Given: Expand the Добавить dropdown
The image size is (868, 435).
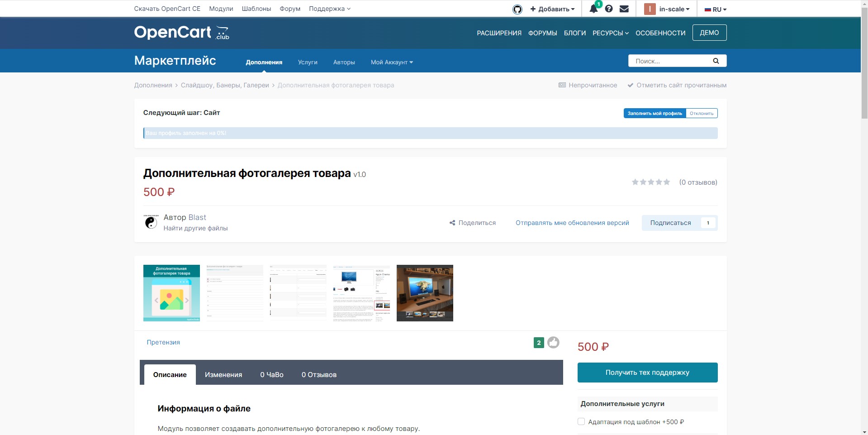Looking at the screenshot, I should (x=552, y=9).
